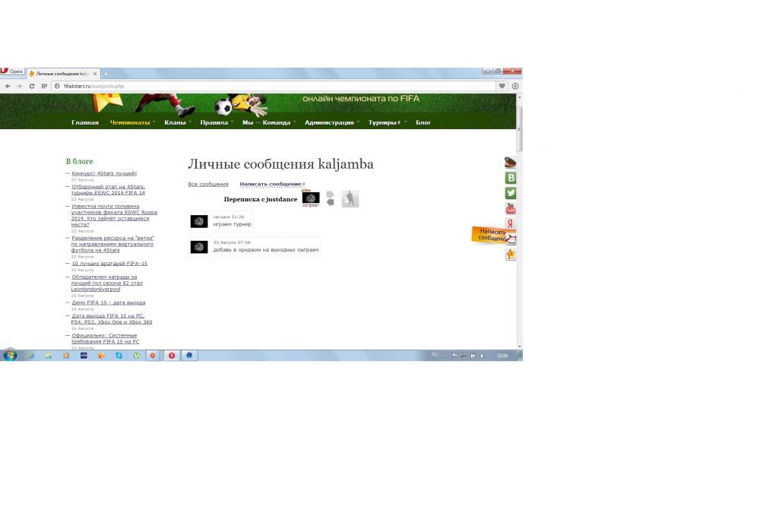Image resolution: width=760 pixels, height=532 pixels.
Task: Open the Все сообщения link
Action: coord(208,184)
